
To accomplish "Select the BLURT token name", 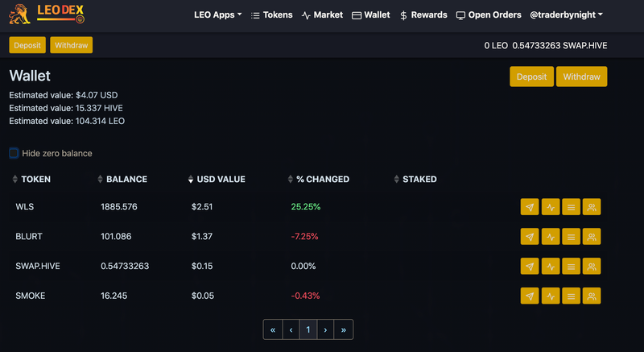I will [x=29, y=236].
